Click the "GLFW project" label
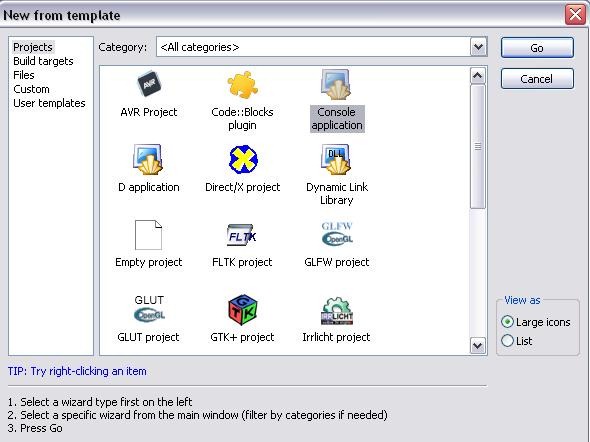This screenshot has width=590, height=442. 337,262
